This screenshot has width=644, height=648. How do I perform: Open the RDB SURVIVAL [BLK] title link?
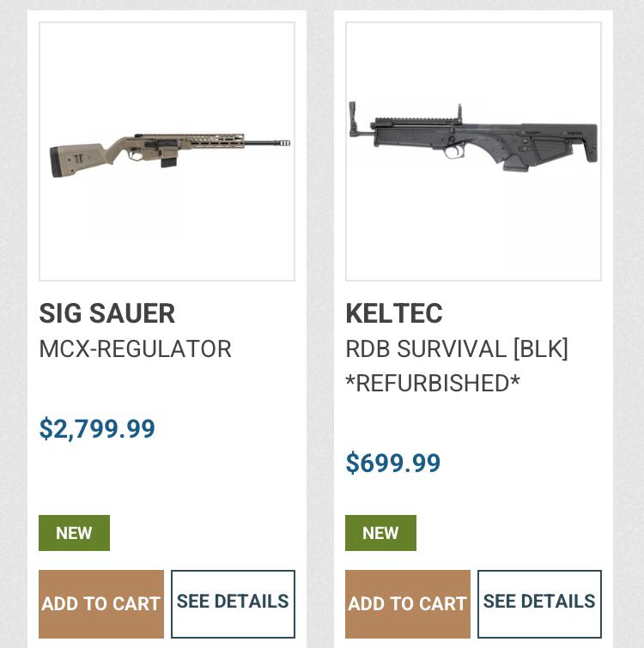pyautogui.click(x=457, y=348)
